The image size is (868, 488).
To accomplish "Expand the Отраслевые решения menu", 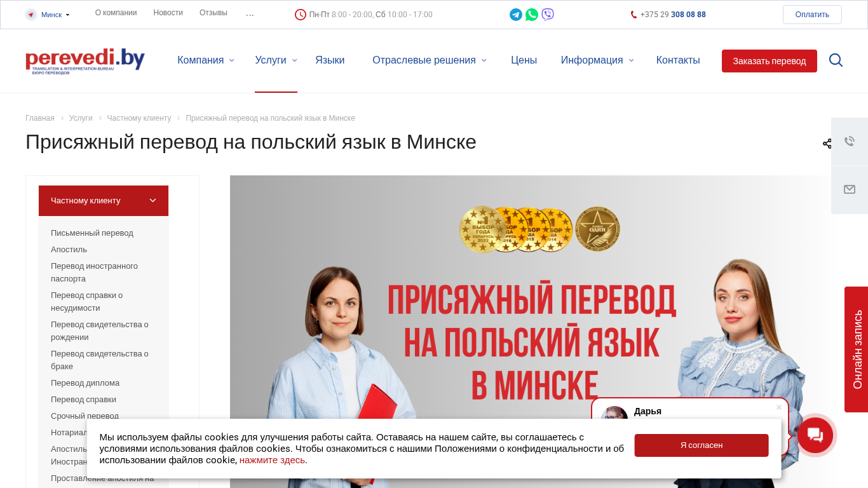I will coord(430,60).
